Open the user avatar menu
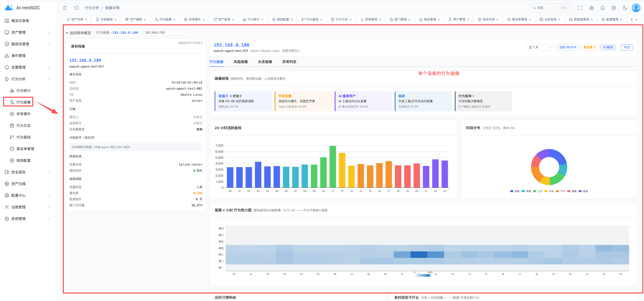Viewport: 644px width, 301px height. tap(636, 8)
